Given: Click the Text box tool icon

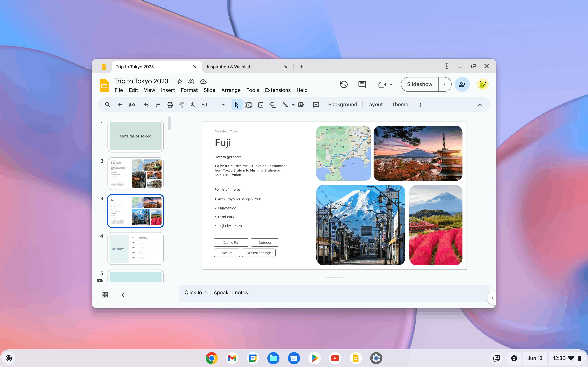Looking at the screenshot, I should click(249, 105).
